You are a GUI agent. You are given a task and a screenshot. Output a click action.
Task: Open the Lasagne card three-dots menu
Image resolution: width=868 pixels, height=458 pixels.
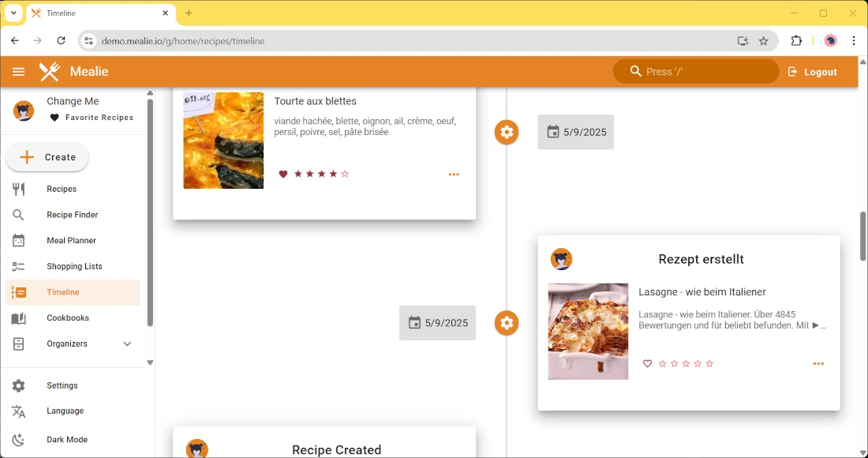click(x=818, y=364)
